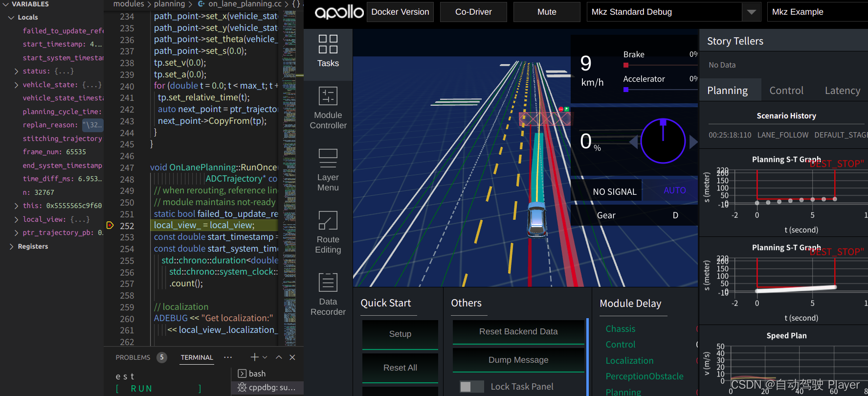Select the TERMINAL panel tab

197,357
